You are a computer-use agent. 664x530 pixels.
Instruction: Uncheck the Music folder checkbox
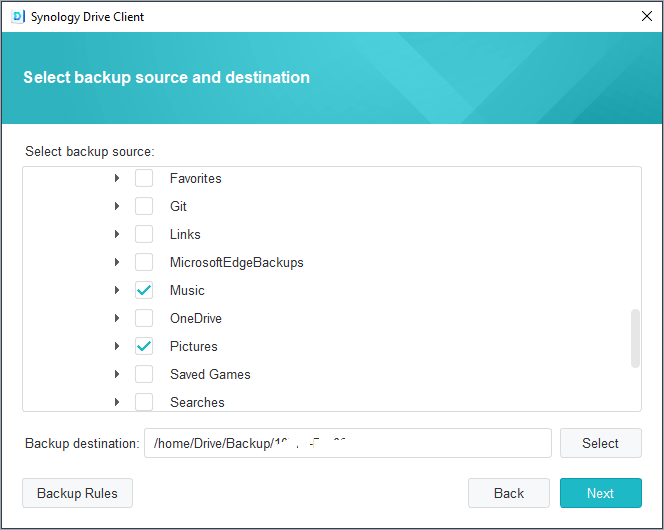click(144, 290)
